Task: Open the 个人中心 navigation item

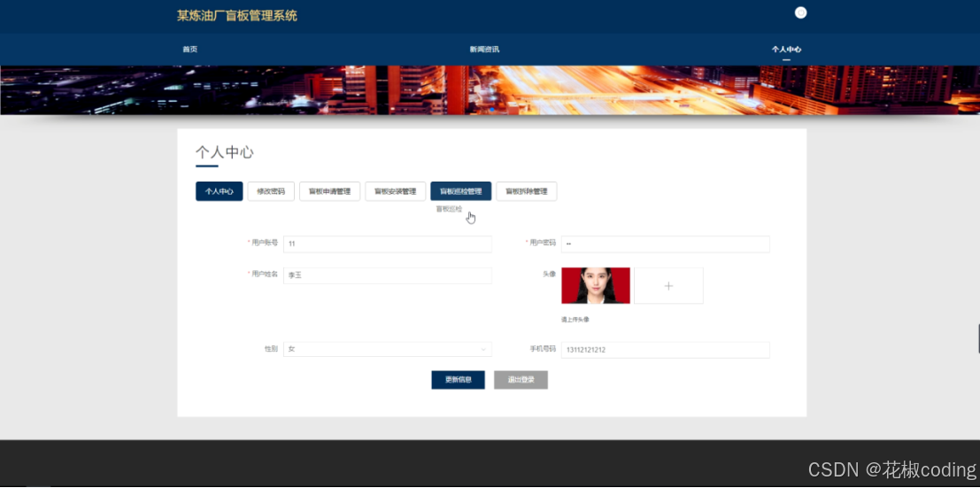Action: coord(786,50)
